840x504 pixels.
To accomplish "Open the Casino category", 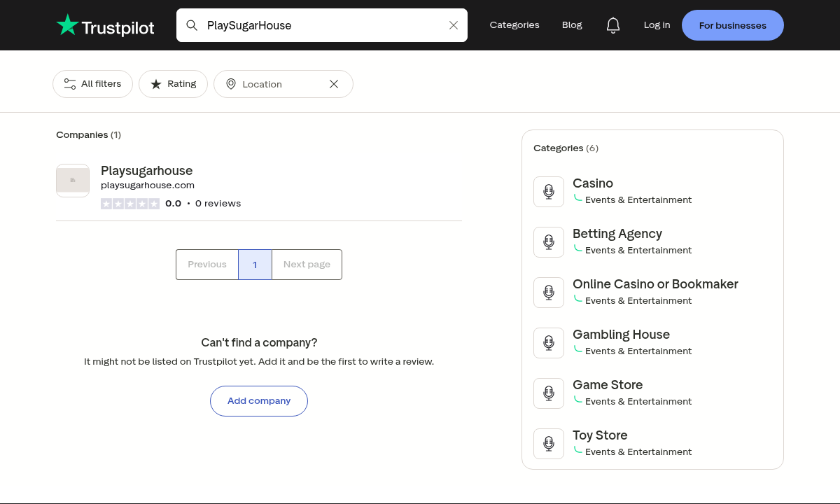I will pyautogui.click(x=593, y=183).
